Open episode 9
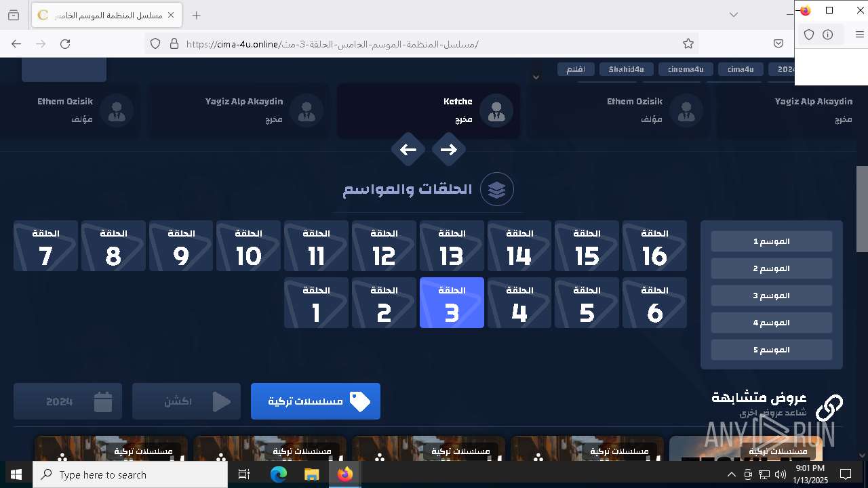Image resolution: width=868 pixels, height=488 pixels. tap(181, 246)
